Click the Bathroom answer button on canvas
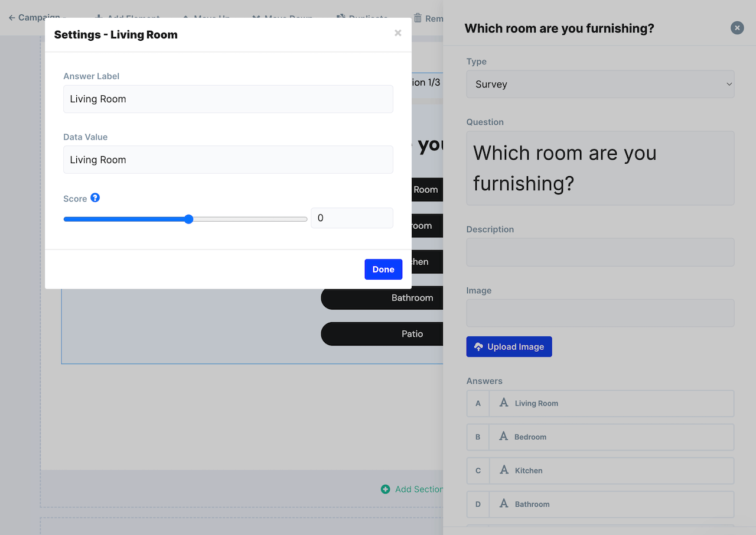The width and height of the screenshot is (756, 535). [382, 298]
